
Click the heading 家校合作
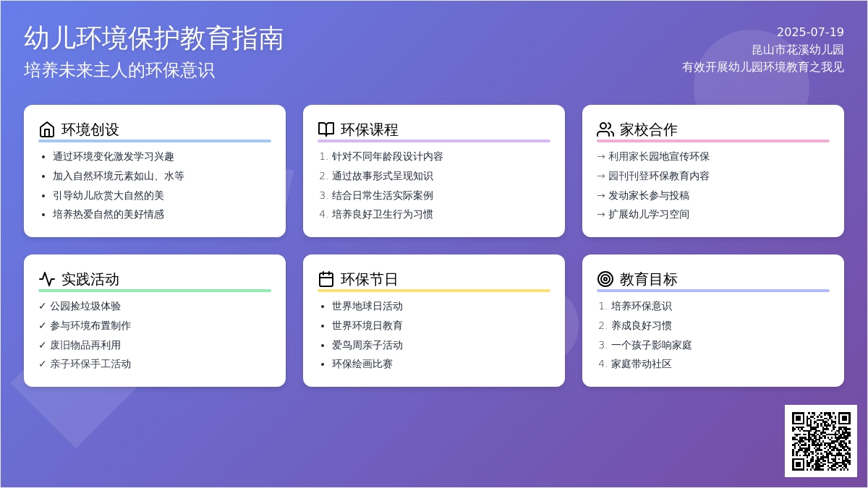point(649,129)
